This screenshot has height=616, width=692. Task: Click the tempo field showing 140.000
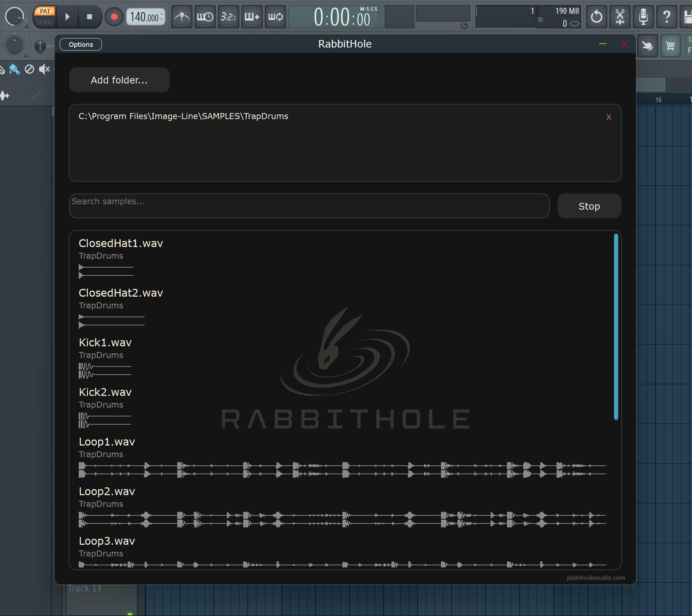pyautogui.click(x=146, y=17)
